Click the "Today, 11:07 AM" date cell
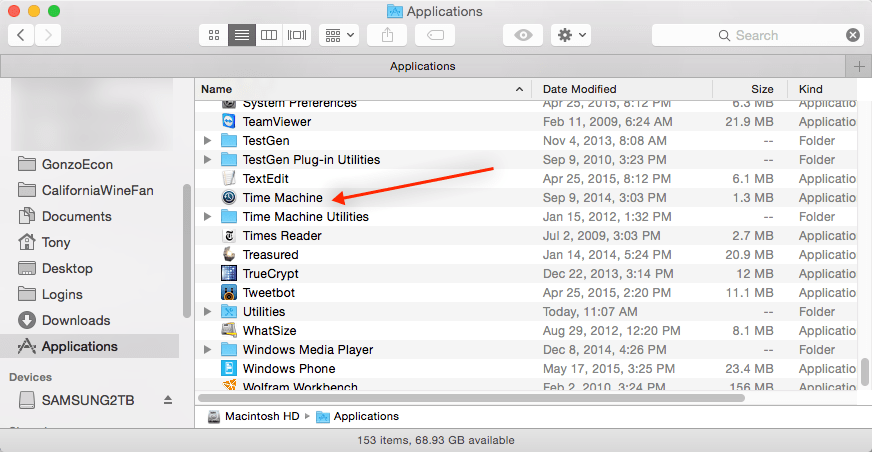This screenshot has height=452, width=872. coord(590,311)
